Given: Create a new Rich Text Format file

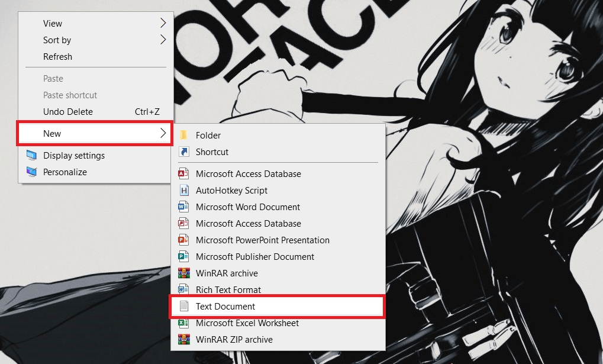Looking at the screenshot, I should click(x=228, y=290).
